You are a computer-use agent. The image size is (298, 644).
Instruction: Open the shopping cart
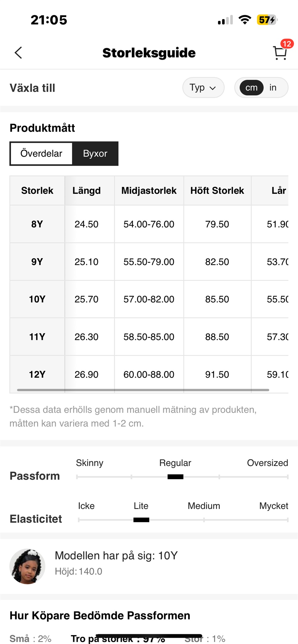click(280, 54)
